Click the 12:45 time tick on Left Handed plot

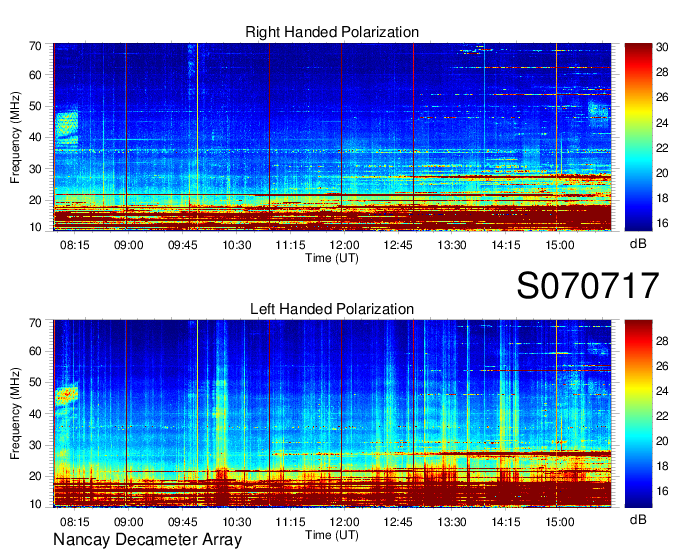pyautogui.click(x=398, y=522)
